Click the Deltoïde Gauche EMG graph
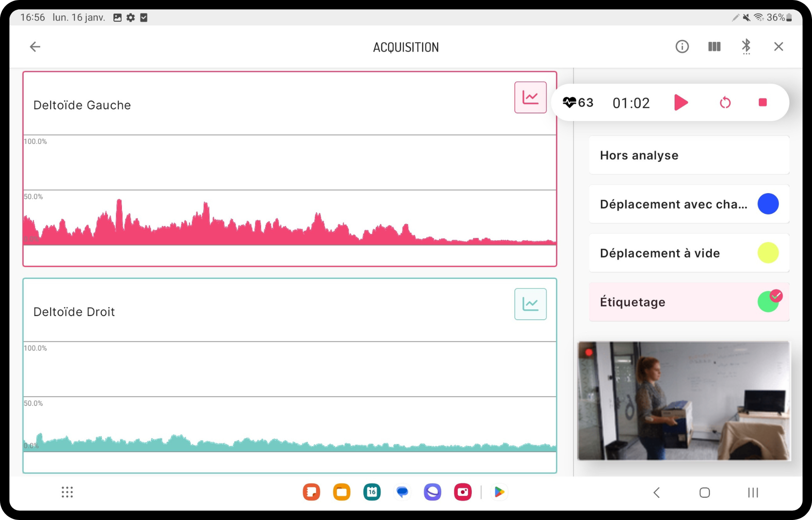This screenshot has width=812, height=520. (289, 217)
